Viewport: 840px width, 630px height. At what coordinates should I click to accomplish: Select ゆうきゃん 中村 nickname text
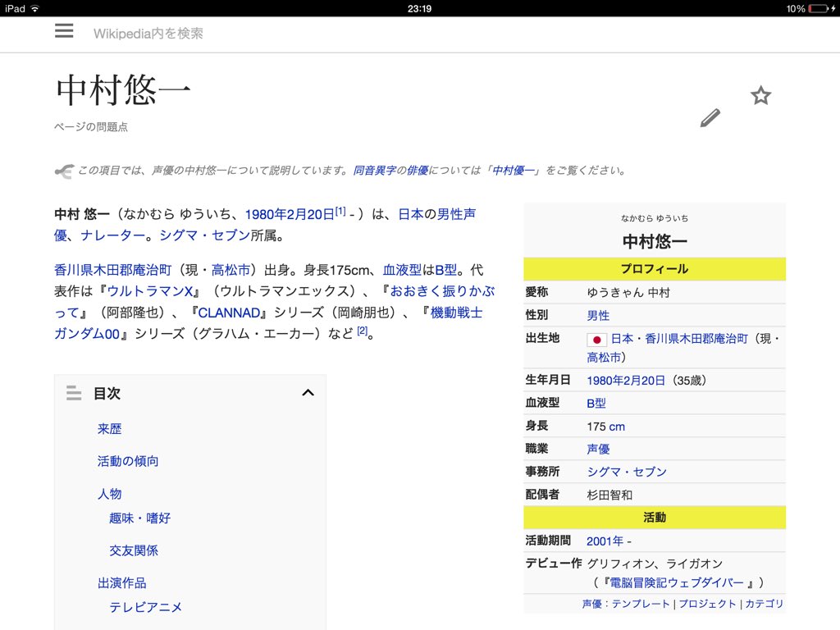(628, 293)
